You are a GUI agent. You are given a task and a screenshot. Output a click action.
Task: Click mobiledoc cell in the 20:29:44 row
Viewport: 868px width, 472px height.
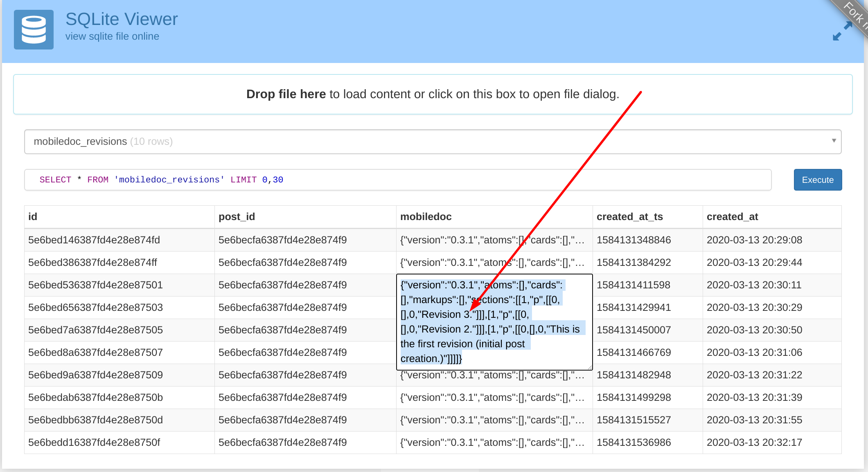(x=494, y=263)
